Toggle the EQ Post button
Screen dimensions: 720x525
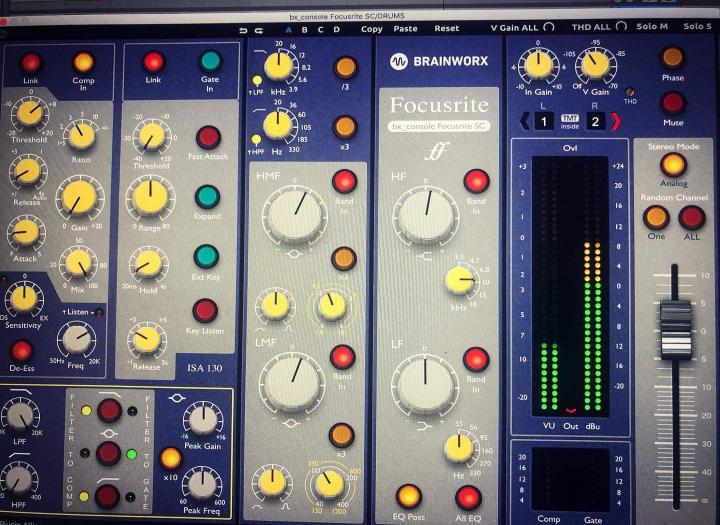(x=409, y=497)
